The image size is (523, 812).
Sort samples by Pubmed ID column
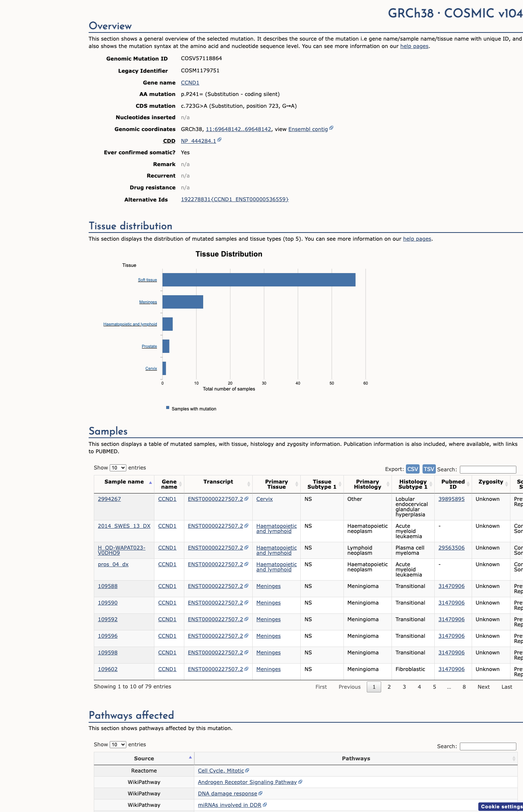coord(453,484)
